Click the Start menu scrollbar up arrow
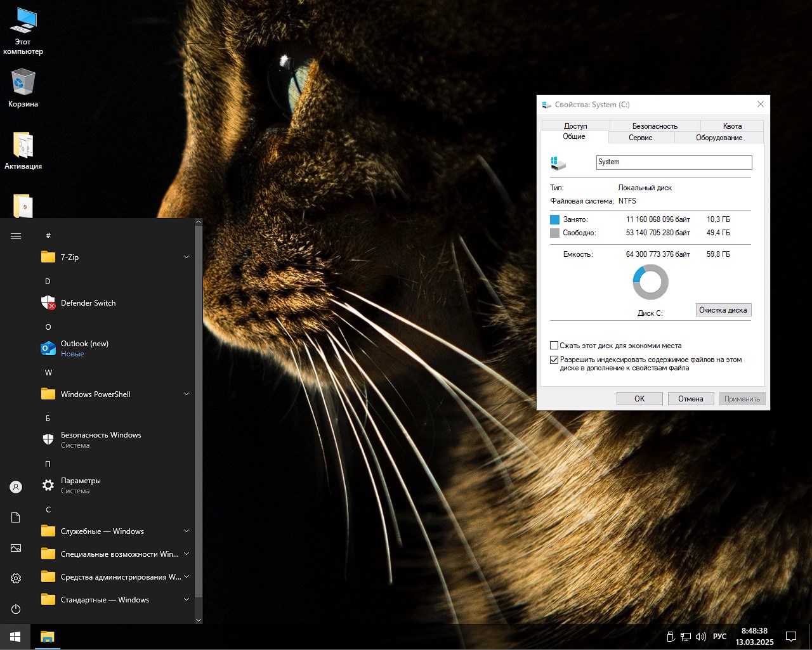812x650 pixels. coord(199,223)
